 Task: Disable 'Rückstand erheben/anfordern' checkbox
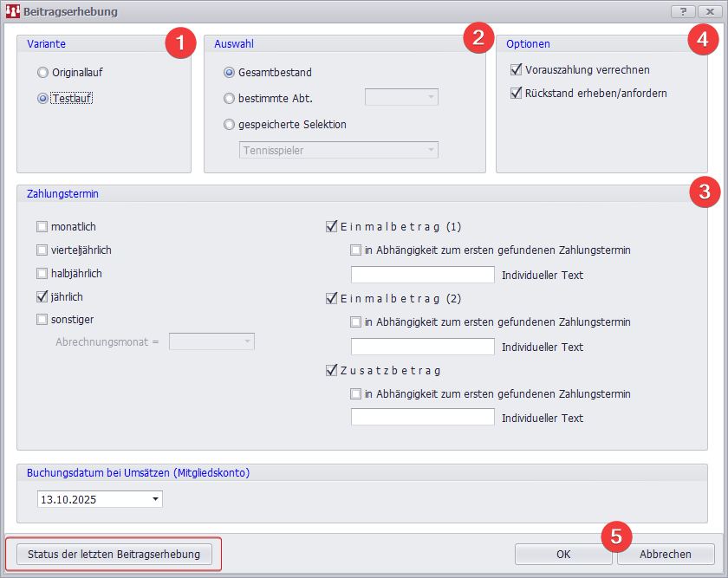[517, 93]
